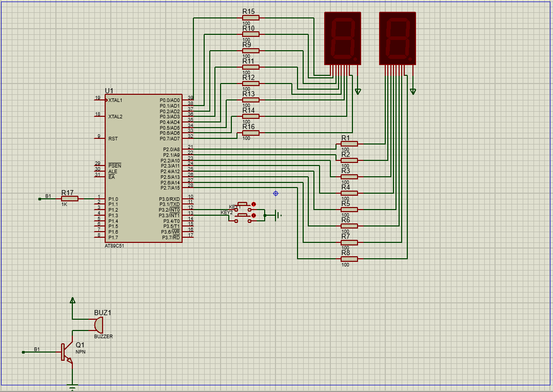The height and width of the screenshot is (392, 553).
Task: Click the P2.7/A15 pin label
Action: [x=170, y=188]
